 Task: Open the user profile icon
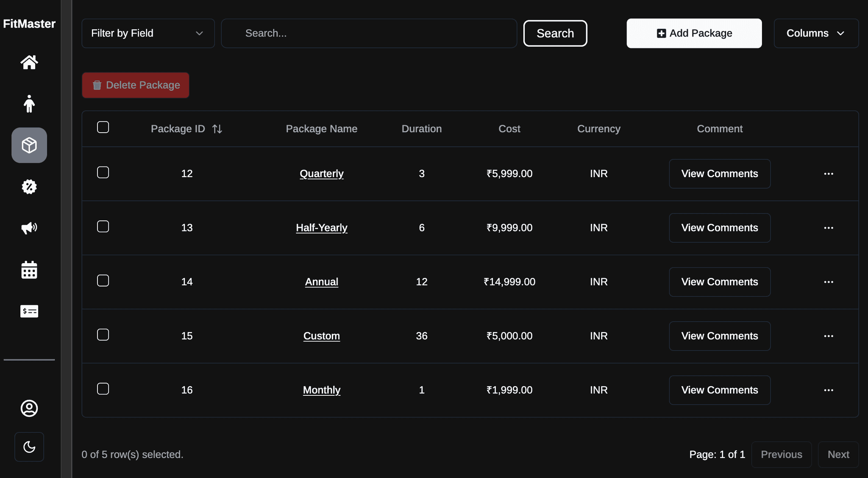(29, 409)
